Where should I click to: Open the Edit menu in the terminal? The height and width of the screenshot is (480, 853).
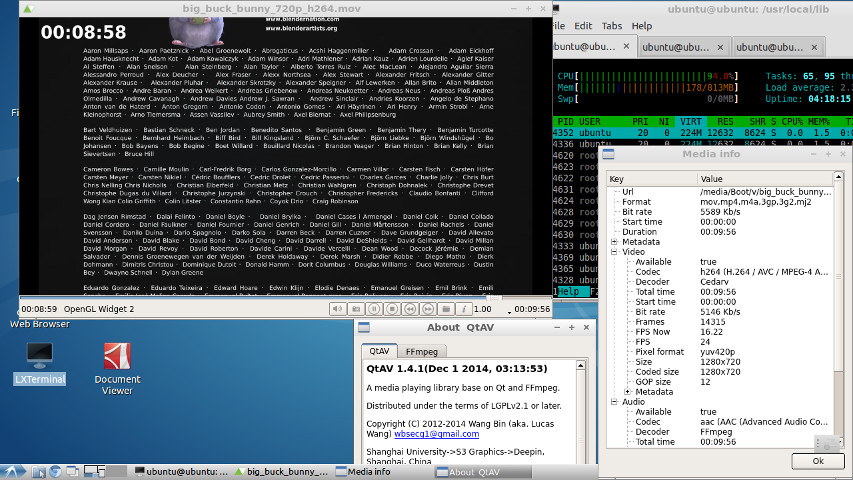click(x=582, y=25)
